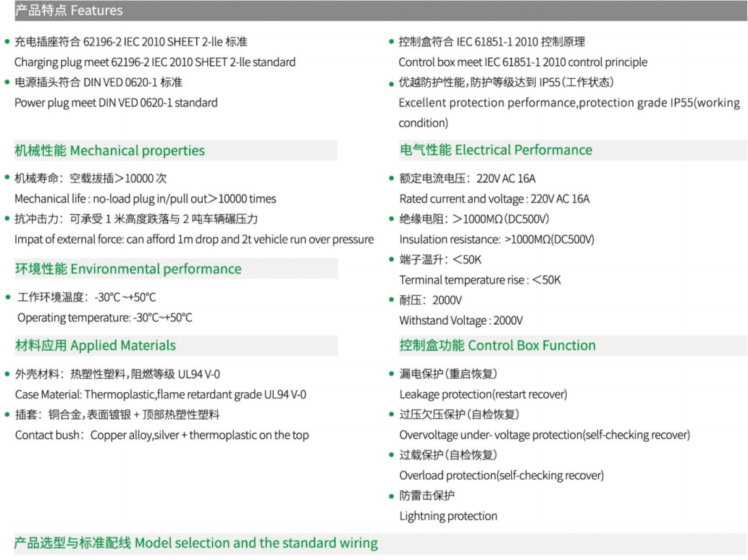The height and width of the screenshot is (560, 748).
Task: Click Contact bush Copper alloy silver line
Action: tap(162, 435)
